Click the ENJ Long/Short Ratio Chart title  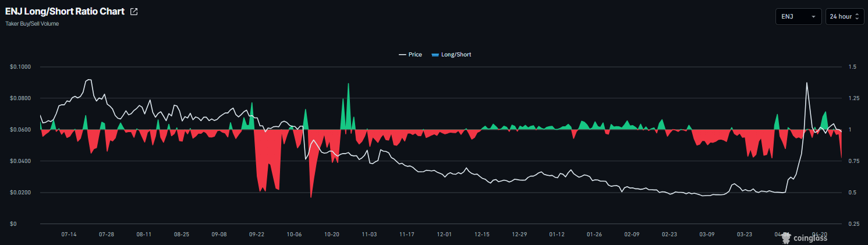tap(65, 12)
